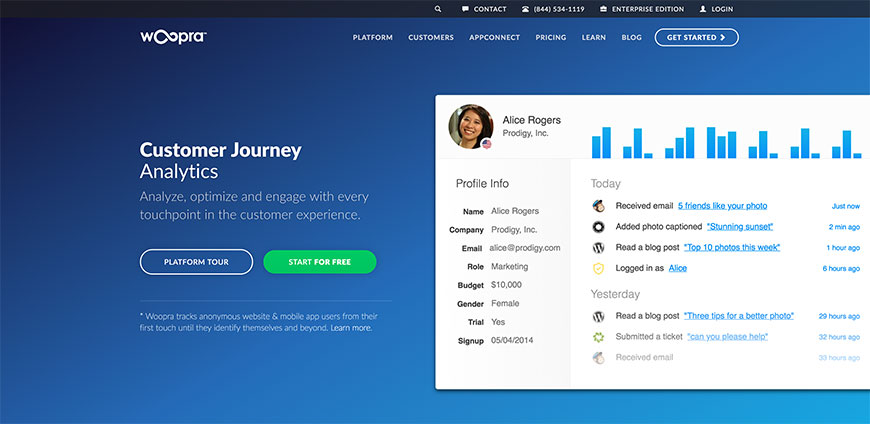Open the Pricing navigation item
The height and width of the screenshot is (424, 870).
550,38
